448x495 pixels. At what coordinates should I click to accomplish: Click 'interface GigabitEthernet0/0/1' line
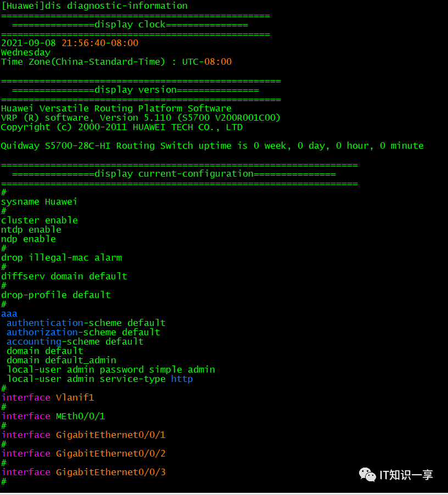83,435
